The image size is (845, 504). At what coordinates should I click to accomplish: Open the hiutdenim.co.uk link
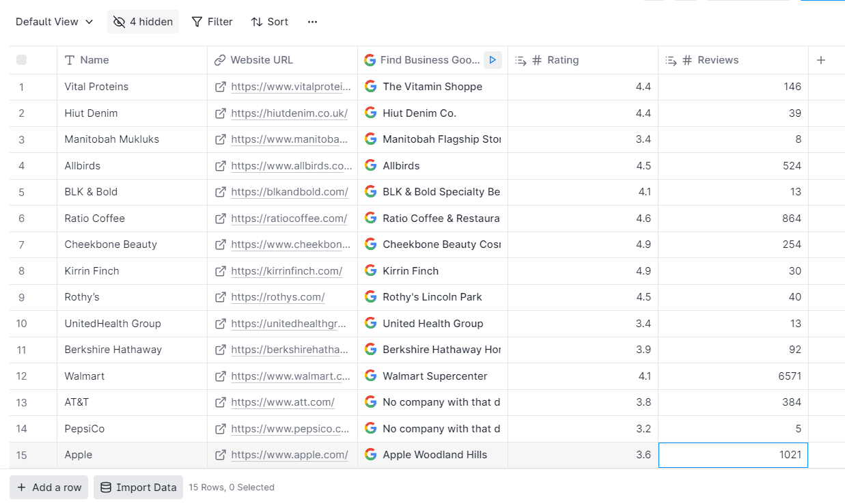[x=290, y=113]
